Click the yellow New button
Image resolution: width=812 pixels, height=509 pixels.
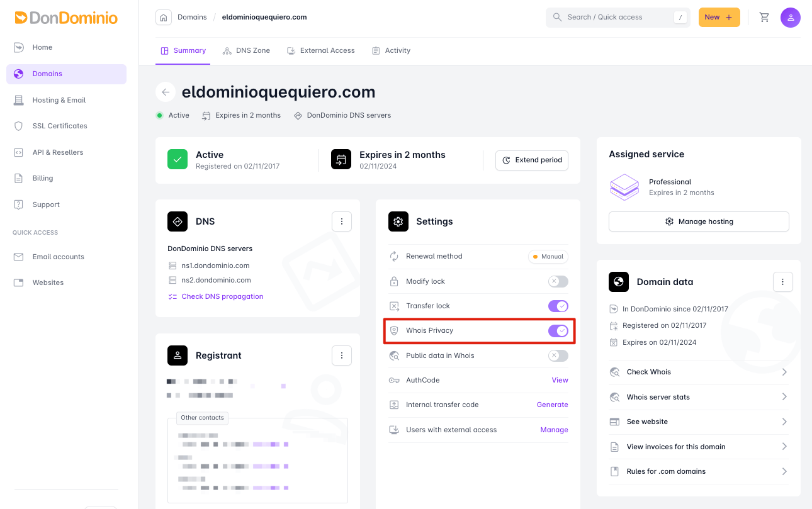[x=719, y=18]
